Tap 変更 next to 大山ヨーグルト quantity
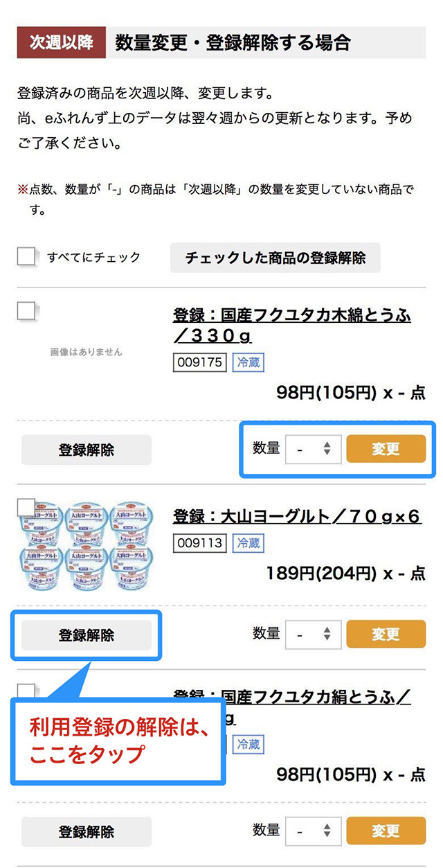 coord(386,633)
